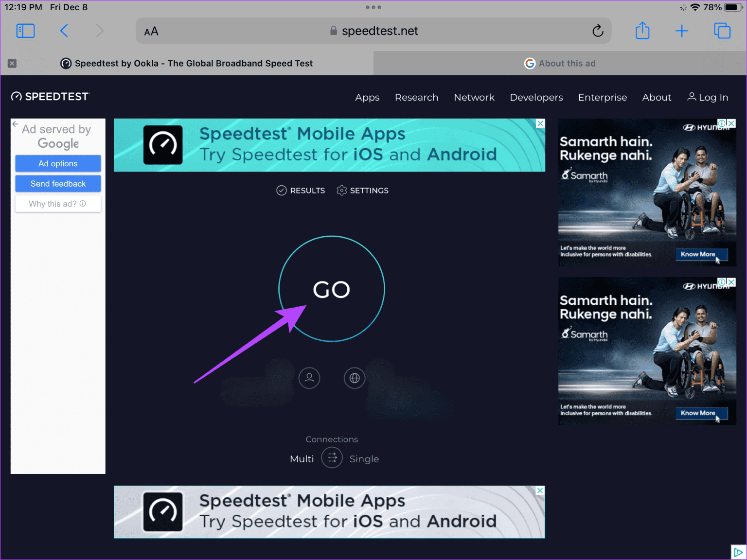
Task: Start the speed test with GO button
Action: (331, 289)
